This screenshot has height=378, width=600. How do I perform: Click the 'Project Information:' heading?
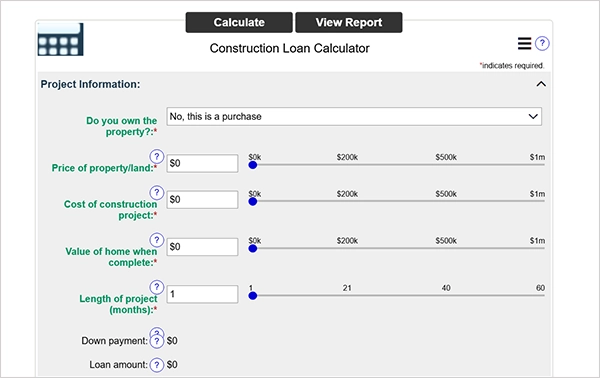[x=90, y=84]
